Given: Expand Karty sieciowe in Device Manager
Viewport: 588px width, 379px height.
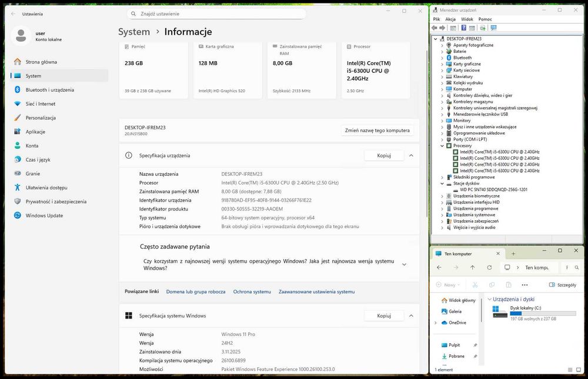Looking at the screenshot, I should [x=442, y=71].
